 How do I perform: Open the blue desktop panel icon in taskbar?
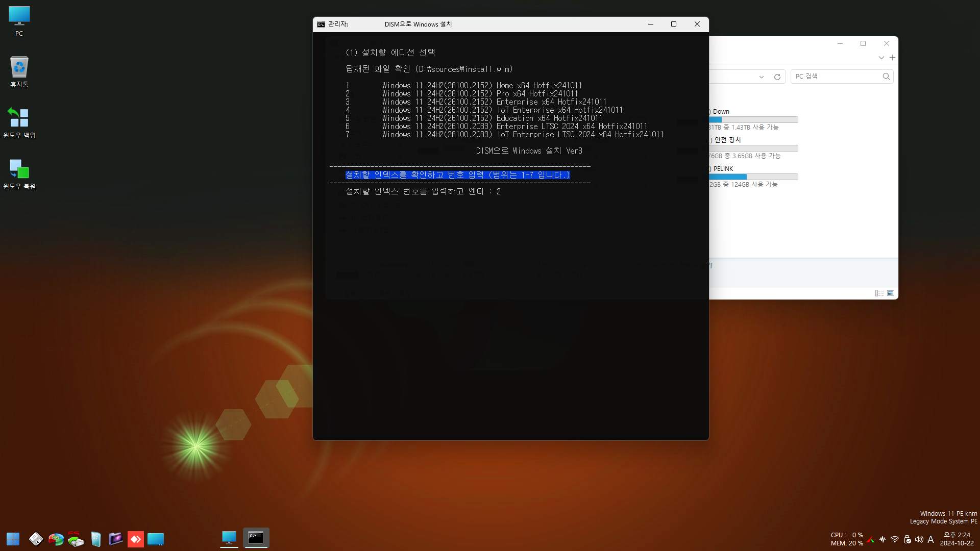155,539
